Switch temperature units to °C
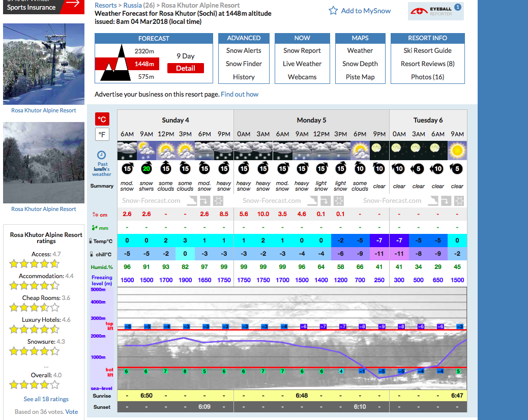Image resolution: width=528 pixels, height=420 pixels. click(102, 119)
